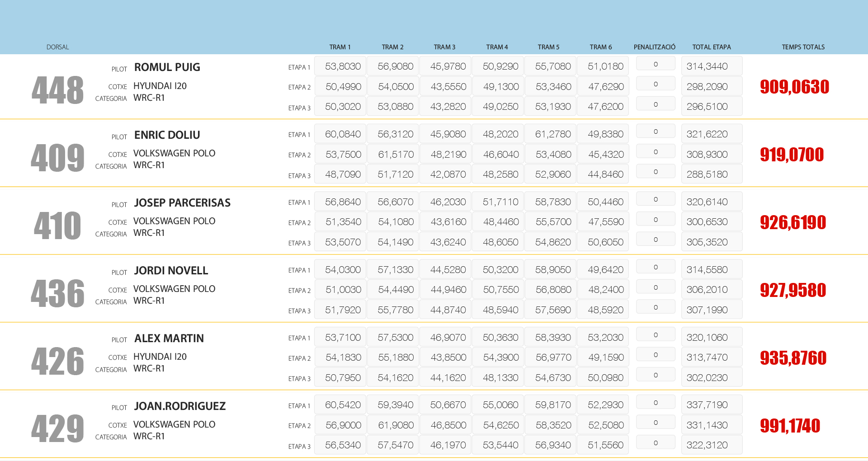Click the dorsal number 409

point(57,158)
